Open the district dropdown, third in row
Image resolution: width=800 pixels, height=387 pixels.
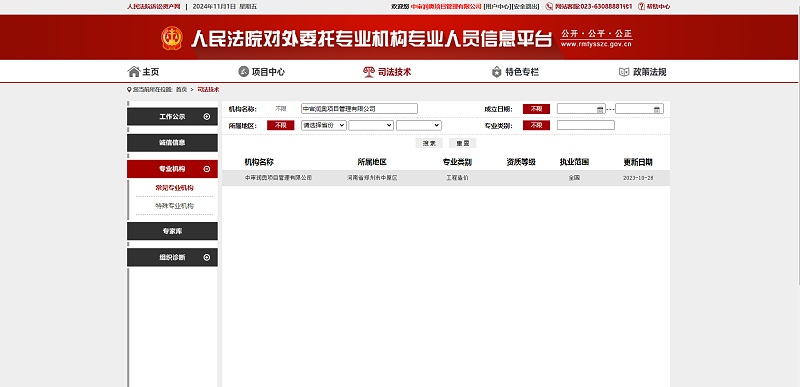419,125
